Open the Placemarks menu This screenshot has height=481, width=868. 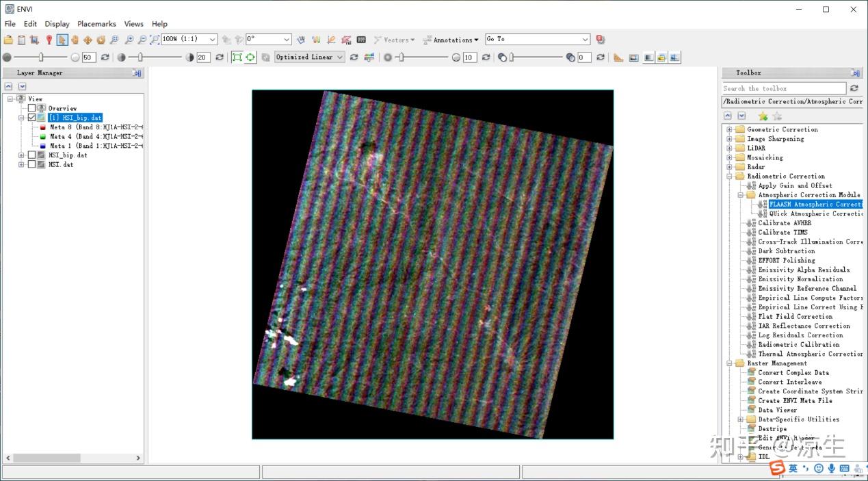coord(96,24)
